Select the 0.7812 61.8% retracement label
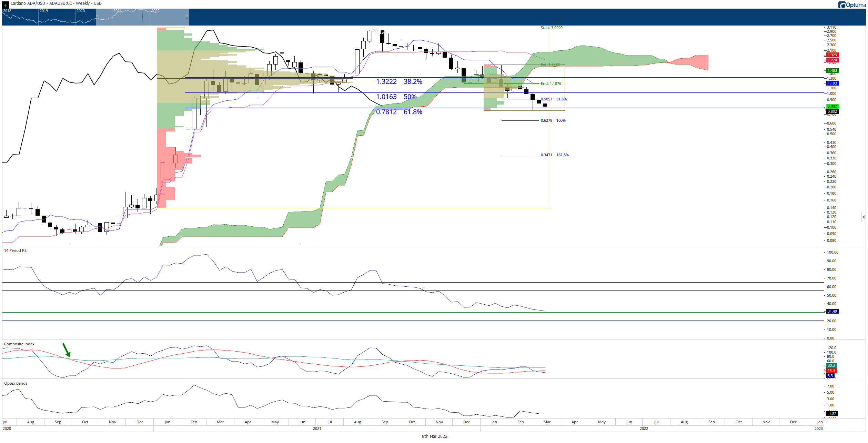This screenshot has width=868, height=443. coord(399,112)
